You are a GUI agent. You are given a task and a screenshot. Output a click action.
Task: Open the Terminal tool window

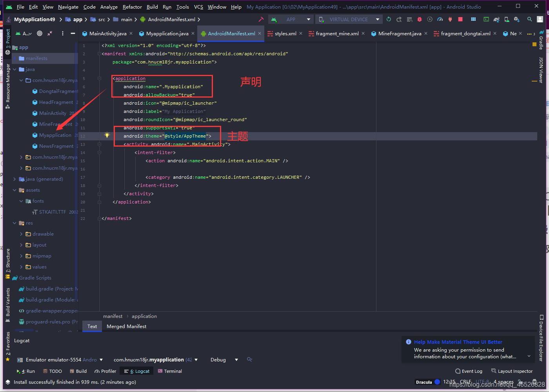170,371
